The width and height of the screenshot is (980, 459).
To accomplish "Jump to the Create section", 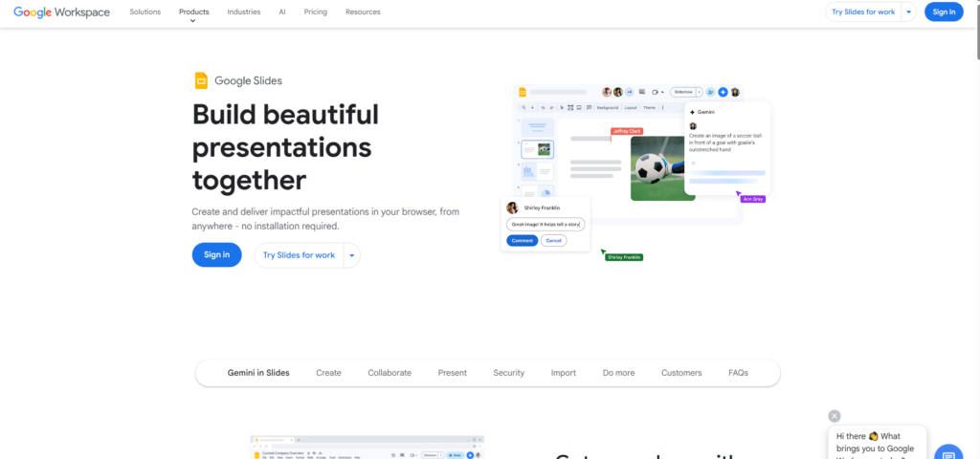I will pos(329,373).
